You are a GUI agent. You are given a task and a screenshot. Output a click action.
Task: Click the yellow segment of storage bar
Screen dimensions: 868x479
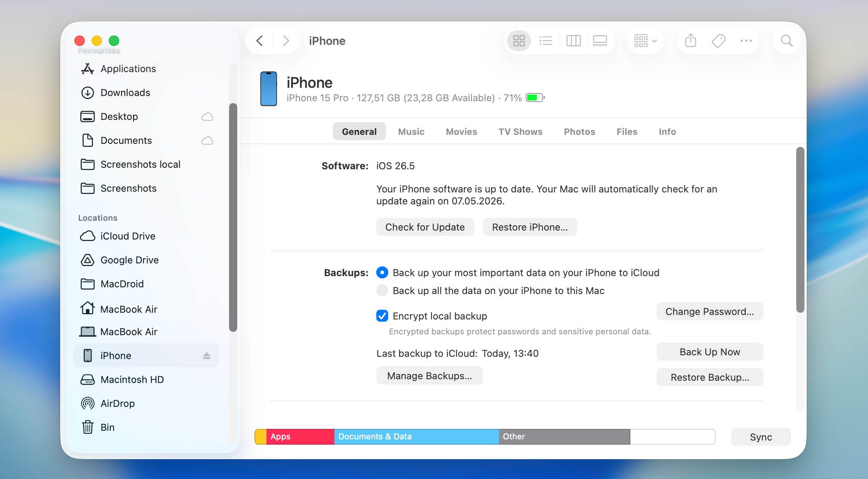(x=260, y=437)
